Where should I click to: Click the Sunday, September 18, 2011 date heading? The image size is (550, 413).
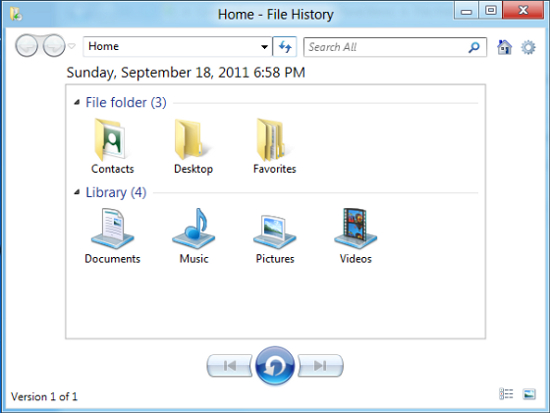pyautogui.click(x=186, y=73)
